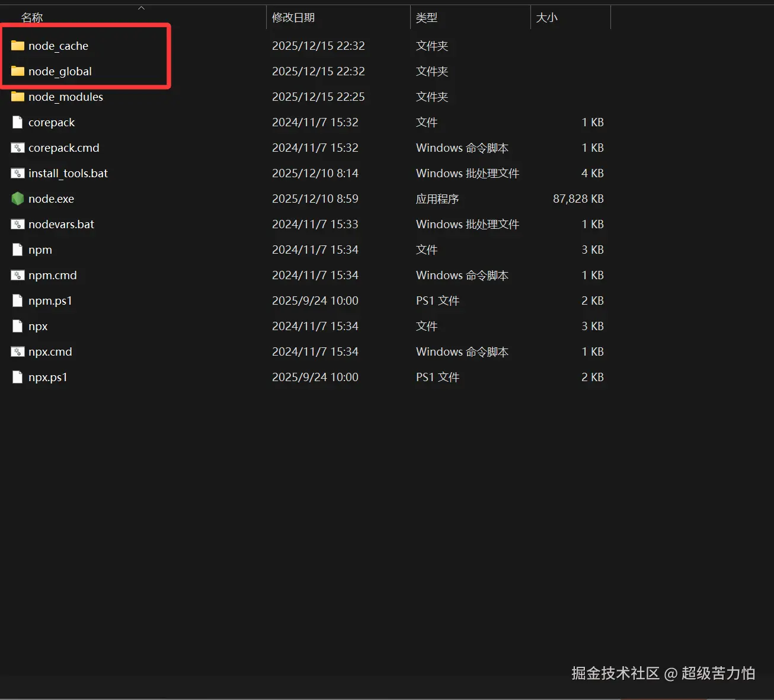Select the file name corepack.cmd

(64, 148)
